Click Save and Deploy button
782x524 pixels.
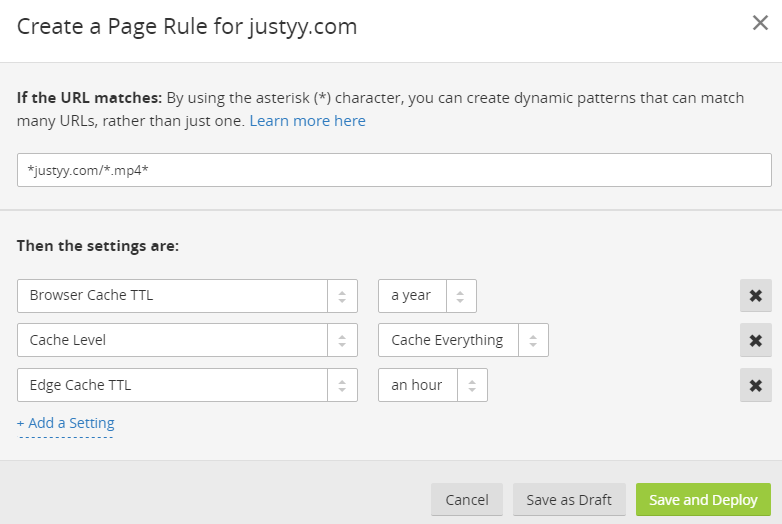703,499
